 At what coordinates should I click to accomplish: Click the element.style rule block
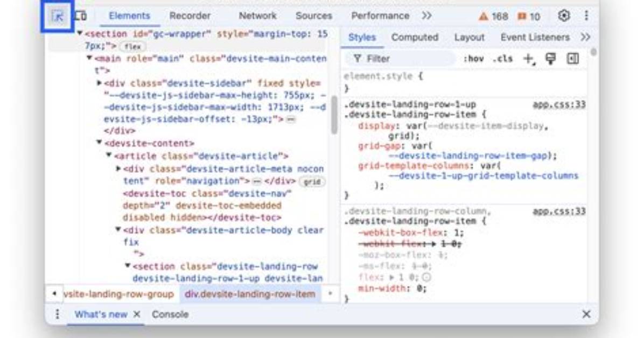click(x=464, y=82)
